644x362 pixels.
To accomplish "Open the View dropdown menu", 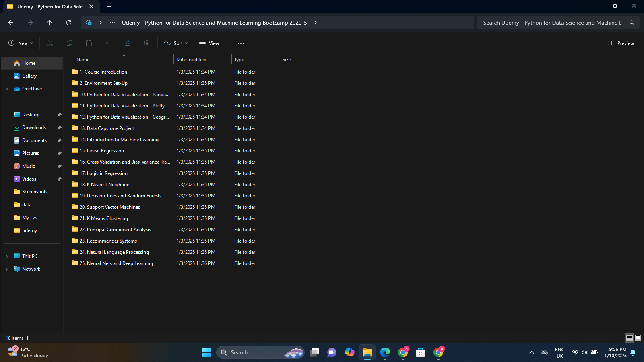I will click(x=212, y=43).
